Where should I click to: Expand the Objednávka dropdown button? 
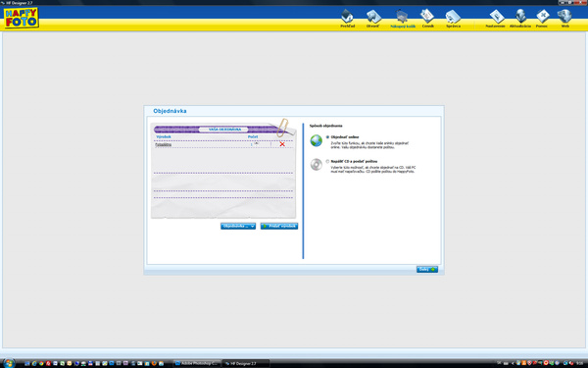[238, 226]
